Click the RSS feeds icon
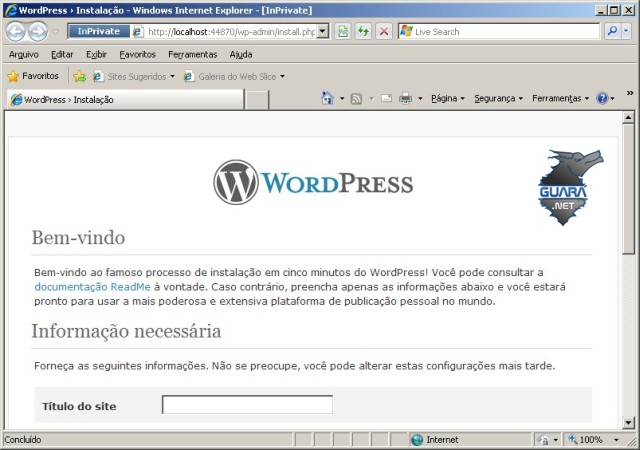The height and width of the screenshot is (450, 640). coord(356,98)
